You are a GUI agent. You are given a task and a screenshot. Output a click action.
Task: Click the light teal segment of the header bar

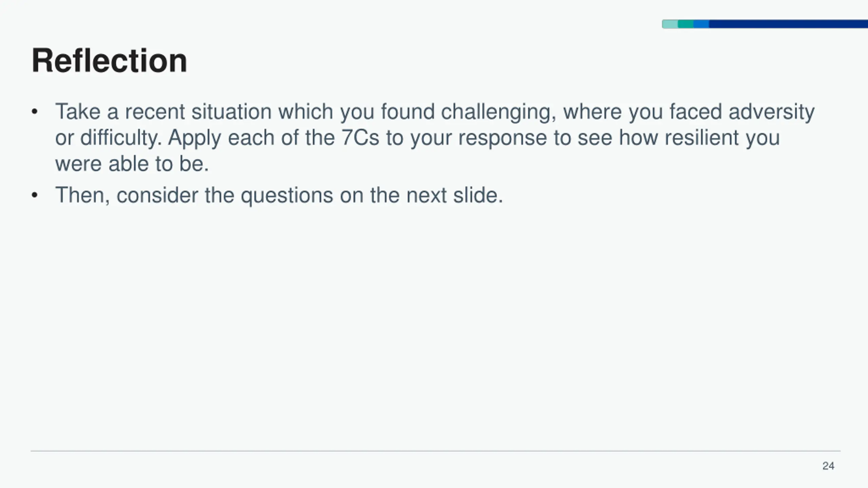[670, 24]
